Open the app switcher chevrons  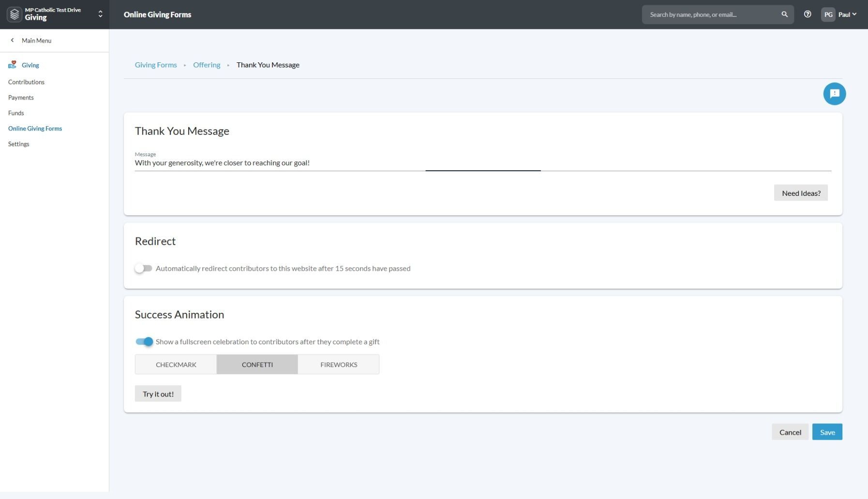pos(100,15)
